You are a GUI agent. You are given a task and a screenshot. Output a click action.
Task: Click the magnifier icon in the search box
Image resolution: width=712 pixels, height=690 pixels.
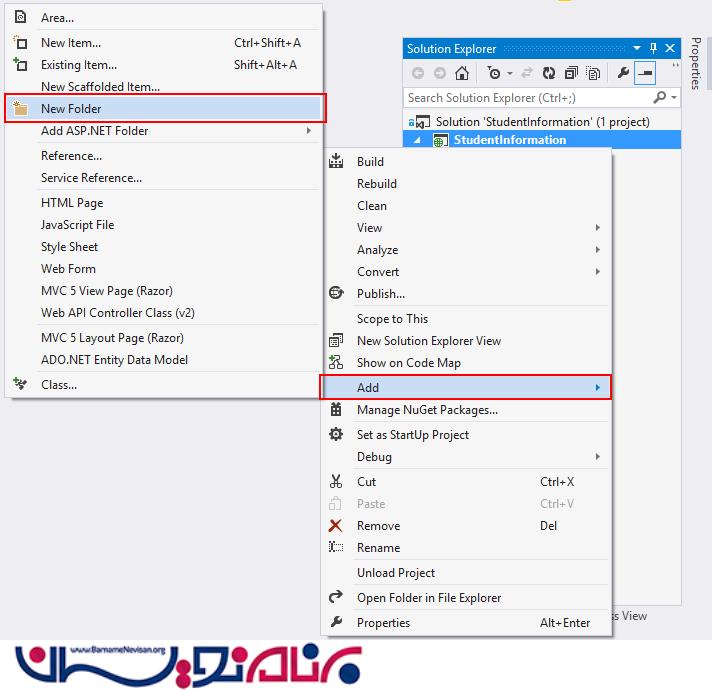[659, 98]
